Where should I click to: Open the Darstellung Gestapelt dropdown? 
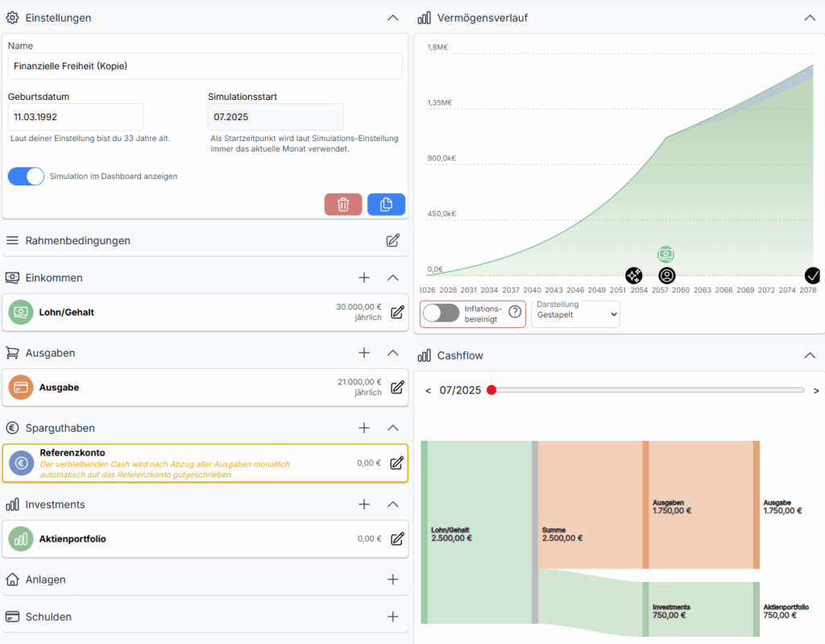point(575,314)
